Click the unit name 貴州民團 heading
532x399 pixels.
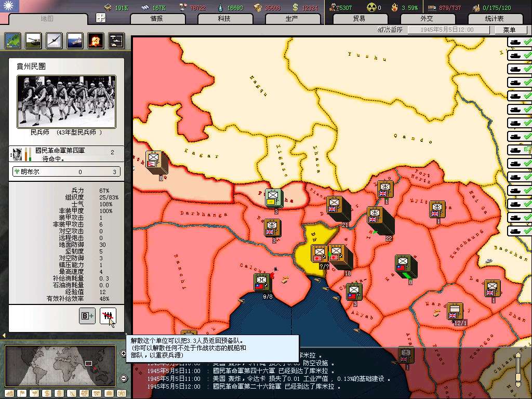click(31, 66)
